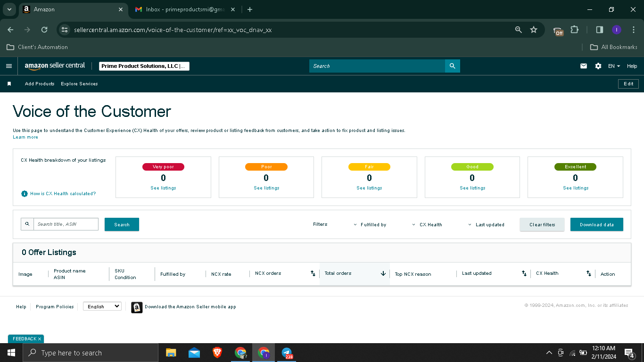Open a new browser tab
This screenshot has height=362, width=644.
click(250, 9)
